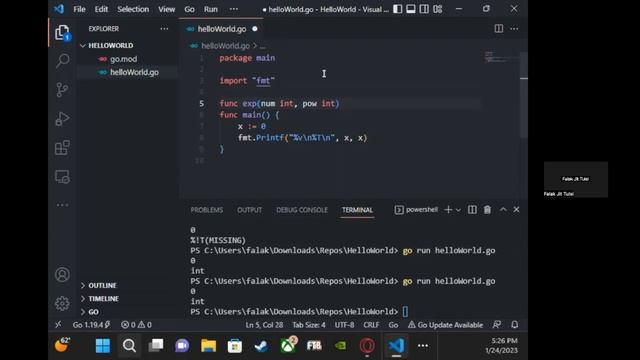Open the View menu
Viewport: 640px width, 360px height.
167,9
